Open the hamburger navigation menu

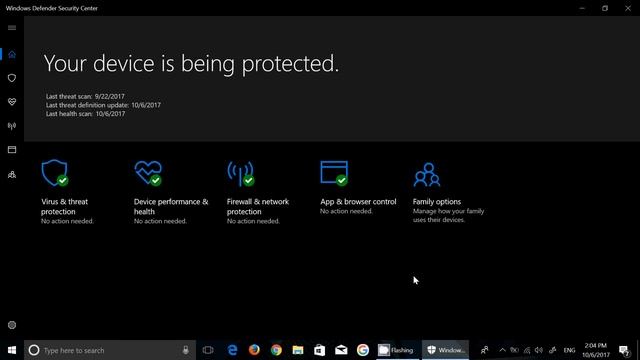pyautogui.click(x=12, y=28)
